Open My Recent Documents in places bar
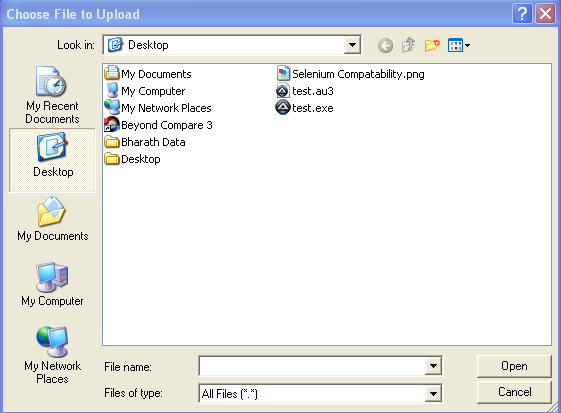This screenshot has width=561, height=413. pyautogui.click(x=52, y=95)
